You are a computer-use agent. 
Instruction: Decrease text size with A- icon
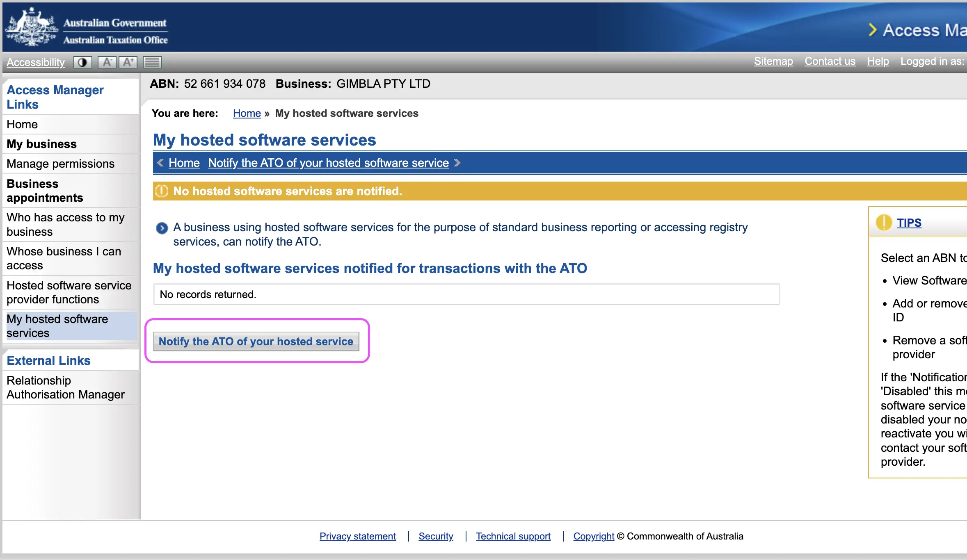click(x=107, y=62)
